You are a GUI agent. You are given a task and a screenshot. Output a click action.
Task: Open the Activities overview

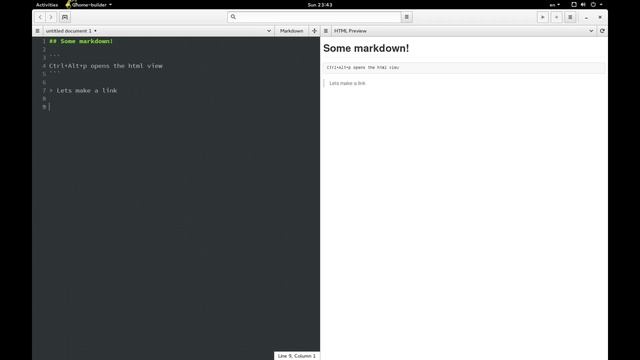tap(47, 5)
